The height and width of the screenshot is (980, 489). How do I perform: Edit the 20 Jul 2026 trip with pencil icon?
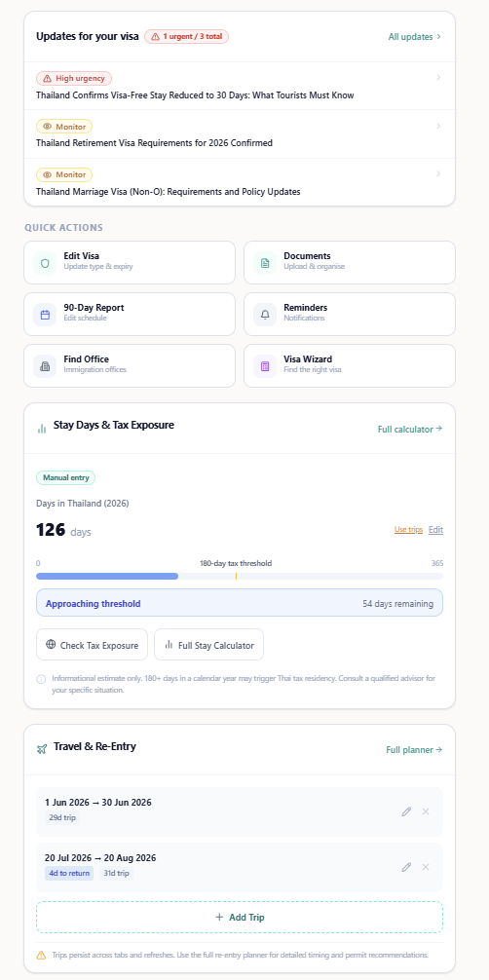[406, 867]
